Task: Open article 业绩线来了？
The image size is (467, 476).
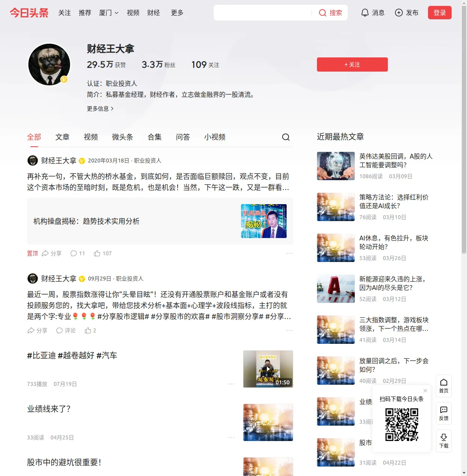Action: coord(49,409)
